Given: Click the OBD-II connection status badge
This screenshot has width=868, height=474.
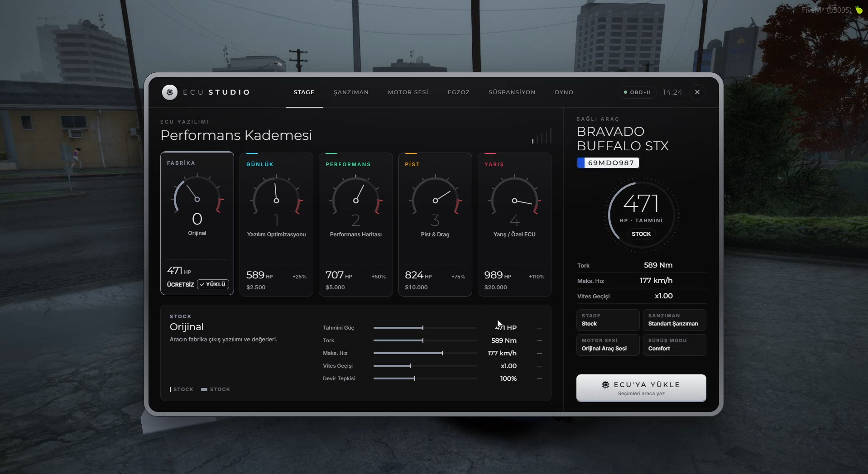Looking at the screenshot, I should [638, 92].
